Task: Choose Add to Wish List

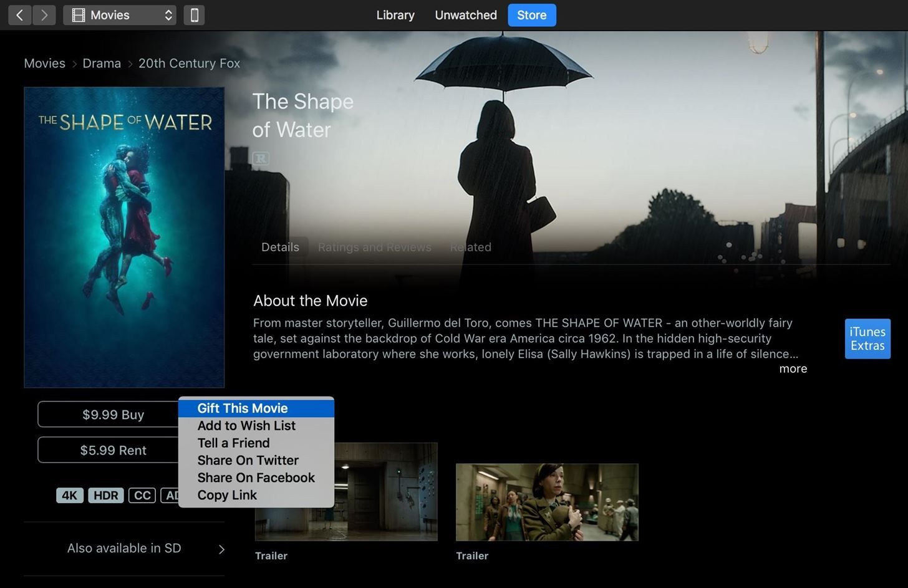Action: click(246, 426)
